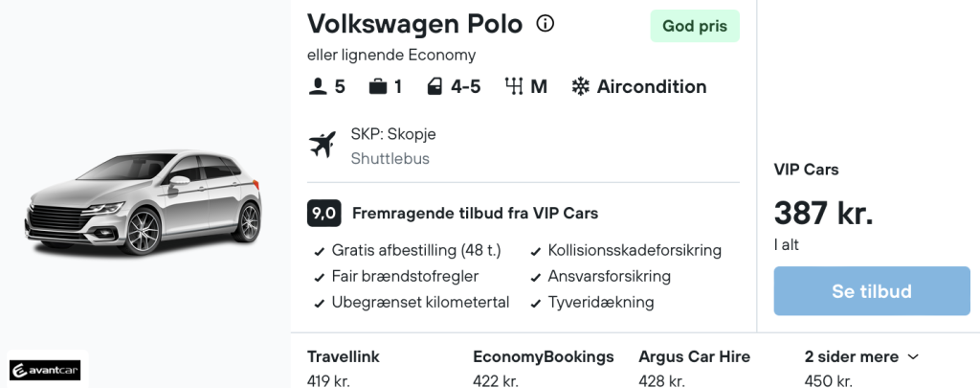Click the 9,0 rating badge
The width and height of the screenshot is (980, 388).
coord(323,214)
